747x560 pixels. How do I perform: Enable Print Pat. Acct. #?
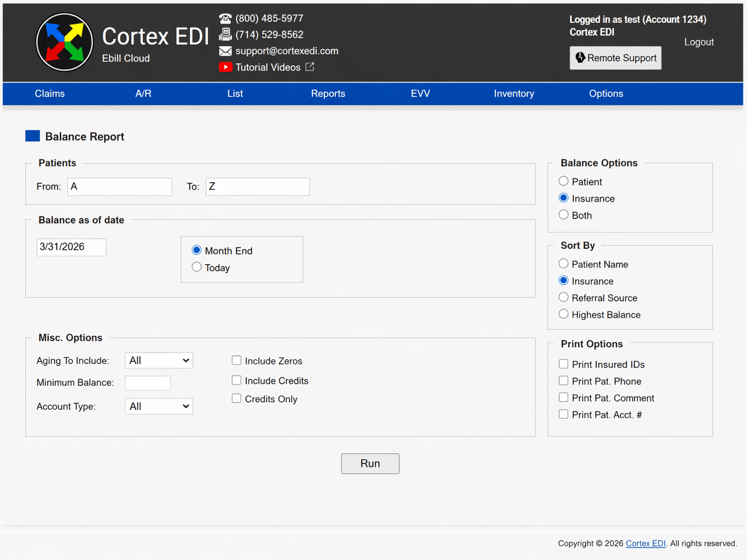(x=563, y=414)
